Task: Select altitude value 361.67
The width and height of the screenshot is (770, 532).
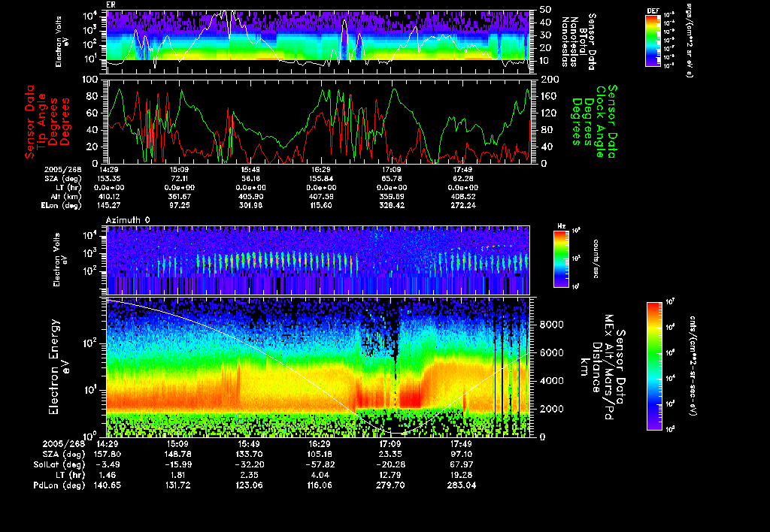Action: pos(180,196)
